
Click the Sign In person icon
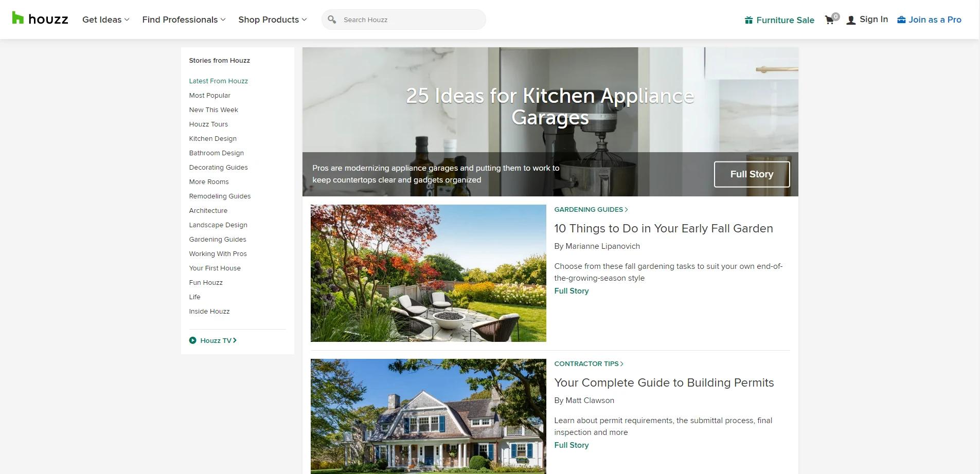tap(851, 20)
